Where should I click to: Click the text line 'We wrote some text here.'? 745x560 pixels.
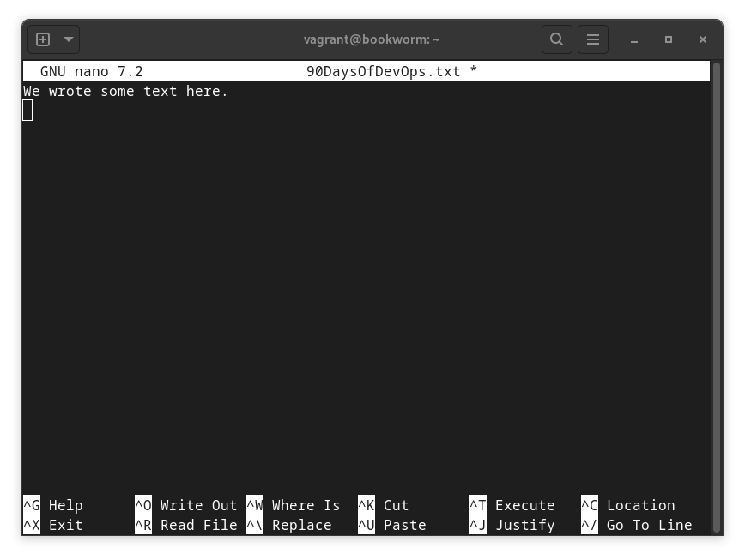125,91
